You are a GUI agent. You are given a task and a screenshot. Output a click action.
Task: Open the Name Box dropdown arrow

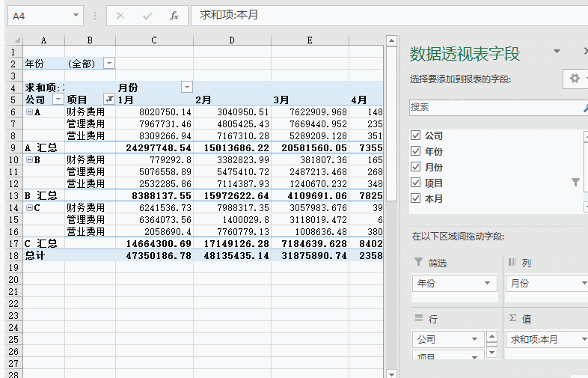pos(77,15)
